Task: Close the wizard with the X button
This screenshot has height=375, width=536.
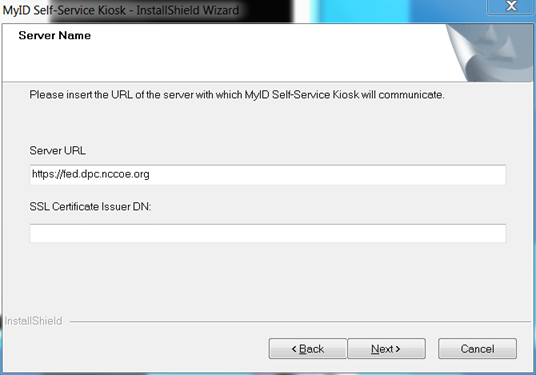Action: tap(511, 6)
